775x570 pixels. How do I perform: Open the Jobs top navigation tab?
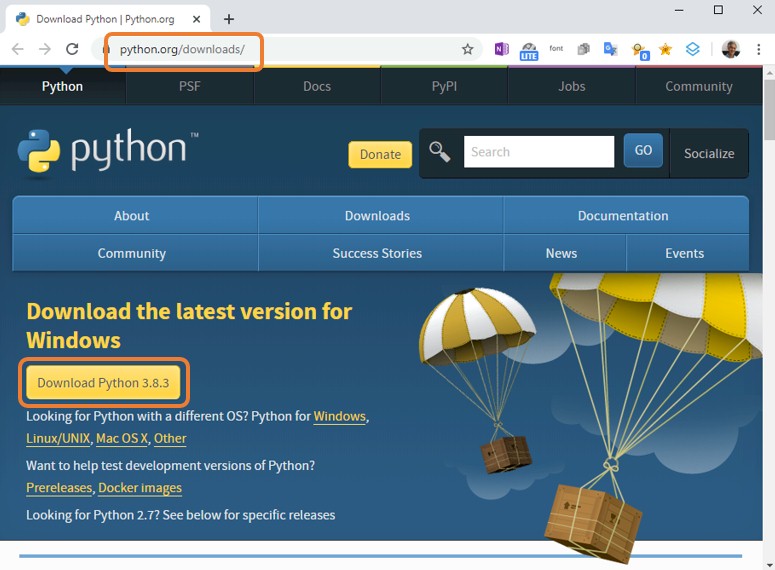(572, 87)
